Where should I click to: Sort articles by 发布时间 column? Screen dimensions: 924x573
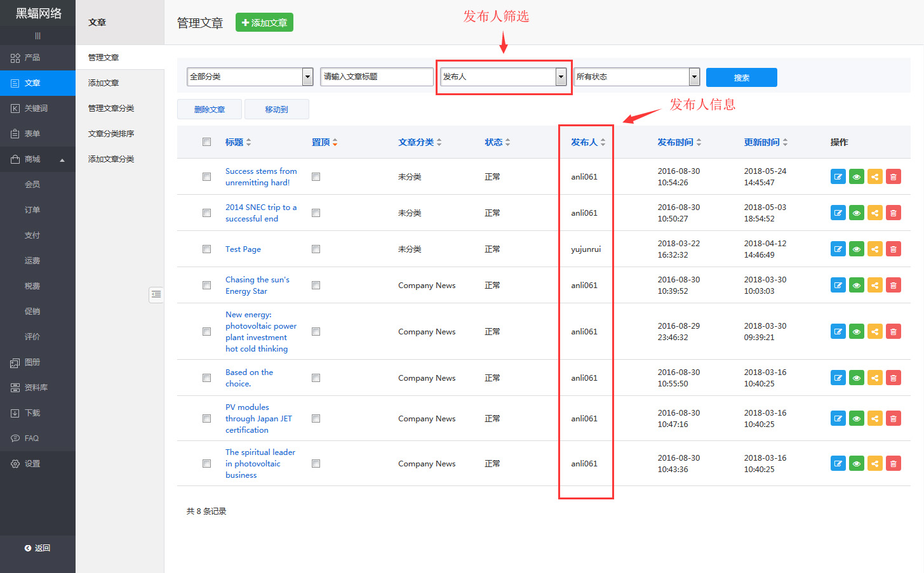[x=678, y=142]
